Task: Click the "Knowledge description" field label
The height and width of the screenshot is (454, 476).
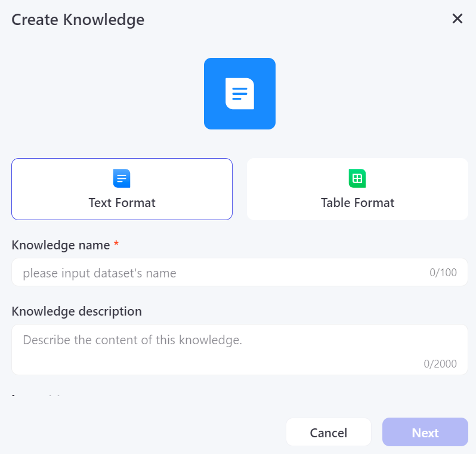Action: (x=76, y=311)
